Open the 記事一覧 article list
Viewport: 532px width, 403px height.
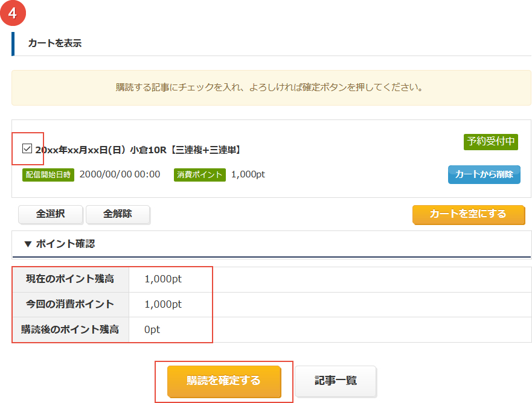pyautogui.click(x=335, y=381)
